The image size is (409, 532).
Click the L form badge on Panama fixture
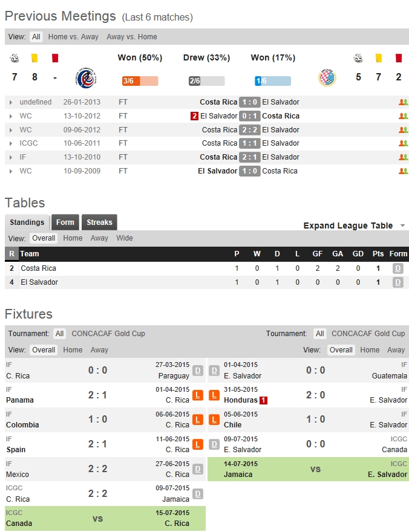tap(198, 395)
